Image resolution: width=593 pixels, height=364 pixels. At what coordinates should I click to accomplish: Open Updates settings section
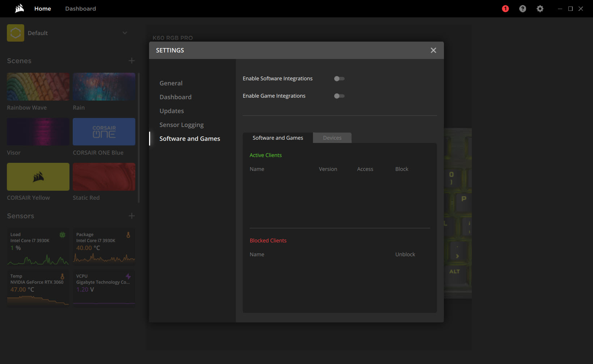(171, 111)
